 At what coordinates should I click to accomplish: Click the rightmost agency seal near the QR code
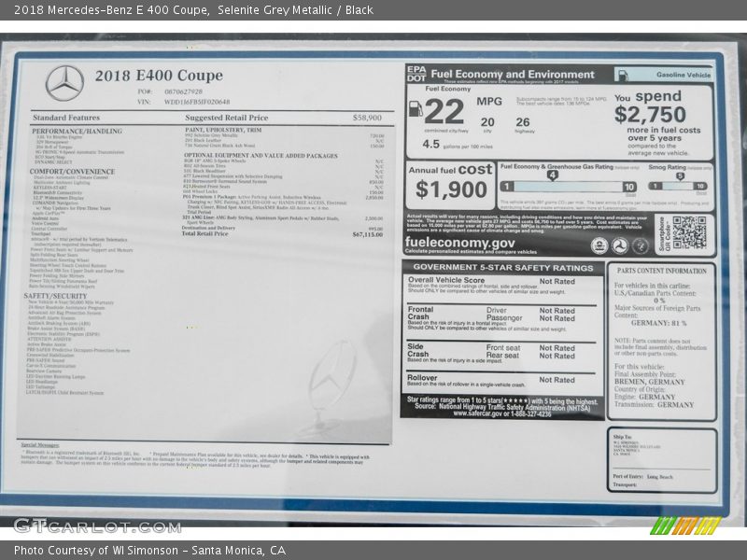point(640,245)
